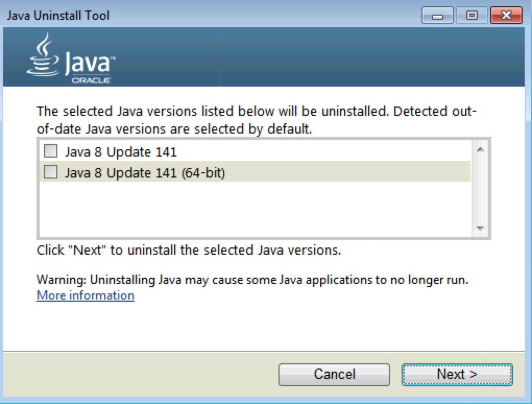
Task: Click the list scrollbar up arrow
Action: 480,149
